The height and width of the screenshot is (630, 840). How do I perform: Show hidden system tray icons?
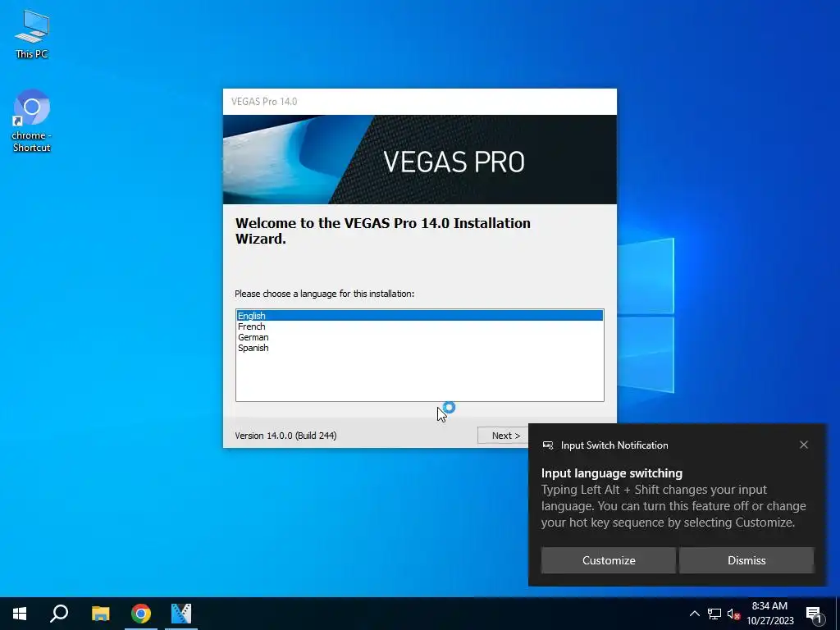pyautogui.click(x=694, y=614)
